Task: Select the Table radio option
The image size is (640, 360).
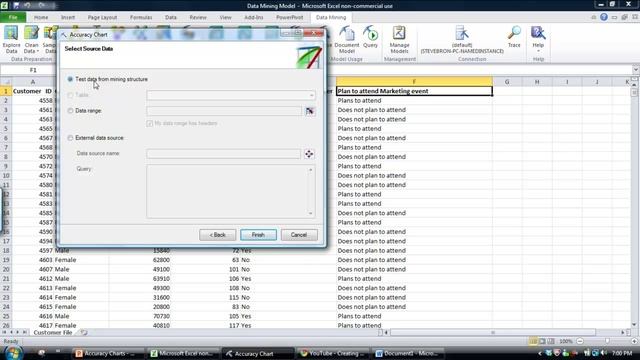Action: tap(70, 95)
